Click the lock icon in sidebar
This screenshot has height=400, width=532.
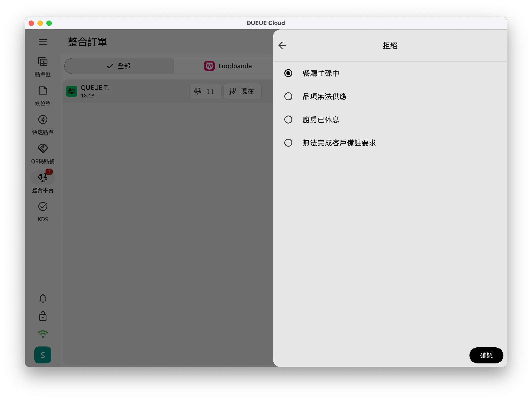point(43,316)
